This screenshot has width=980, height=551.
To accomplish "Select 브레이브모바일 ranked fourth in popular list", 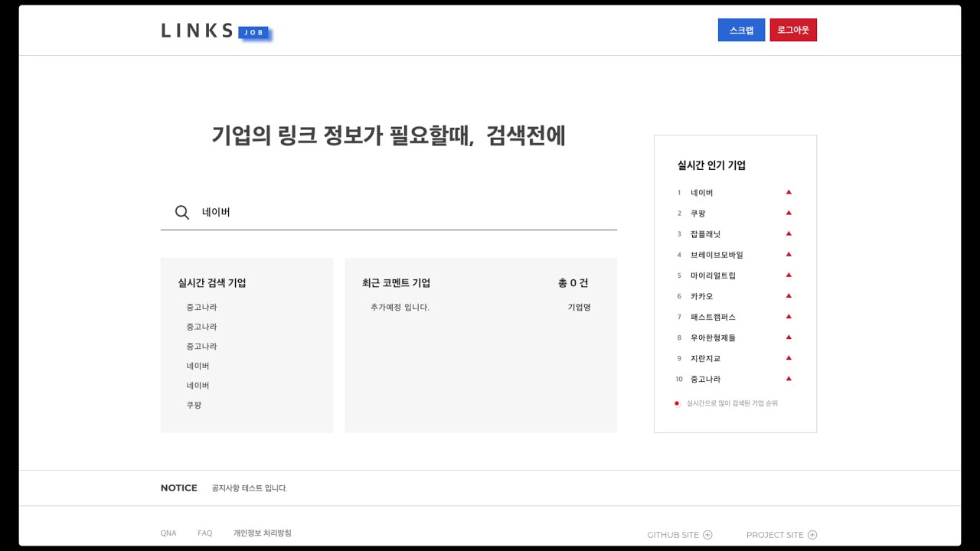I will pyautogui.click(x=717, y=255).
